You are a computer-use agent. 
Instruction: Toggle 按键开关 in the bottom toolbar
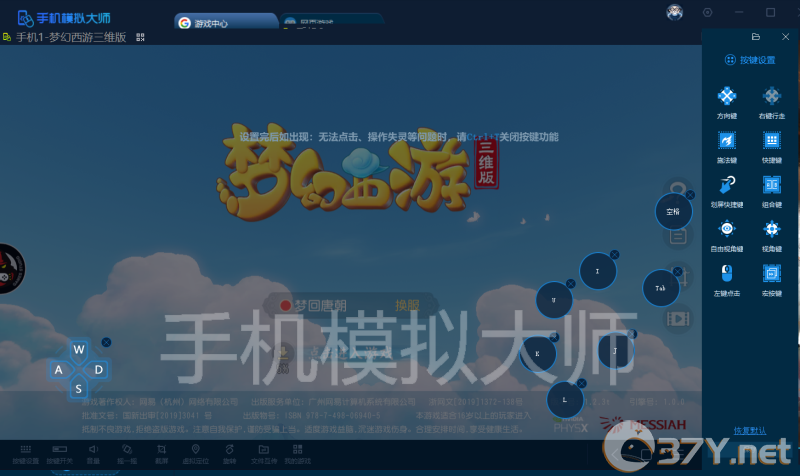pyautogui.click(x=60, y=454)
